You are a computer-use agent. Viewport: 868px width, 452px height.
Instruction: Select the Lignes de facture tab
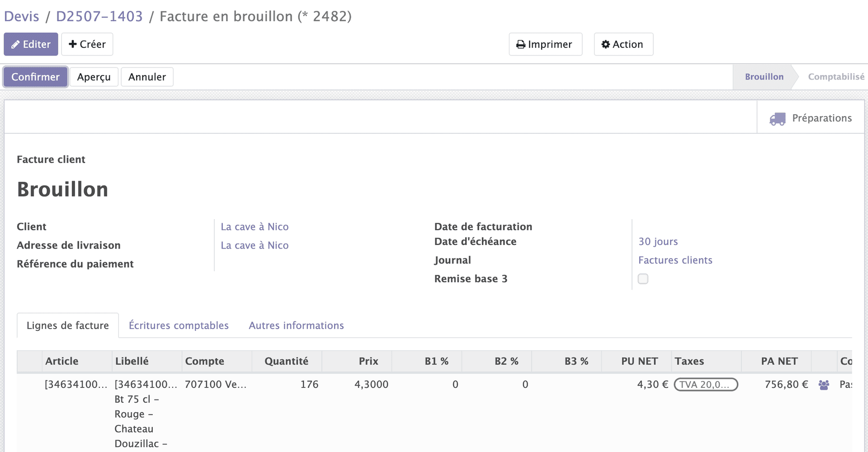68,325
